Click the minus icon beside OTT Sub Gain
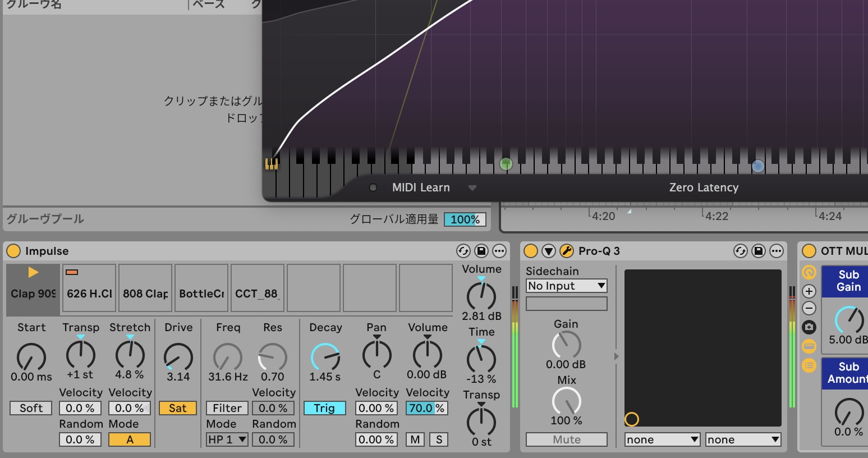 (x=809, y=308)
